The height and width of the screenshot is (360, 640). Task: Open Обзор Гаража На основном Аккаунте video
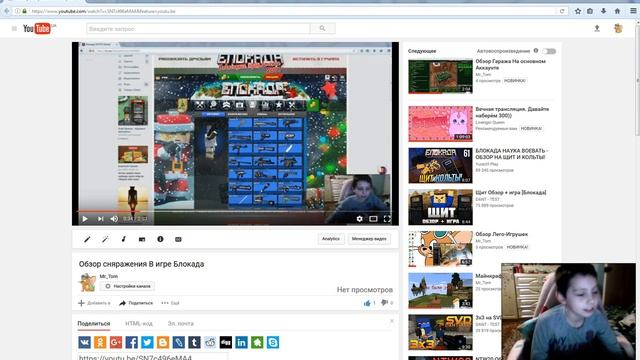click(510, 64)
